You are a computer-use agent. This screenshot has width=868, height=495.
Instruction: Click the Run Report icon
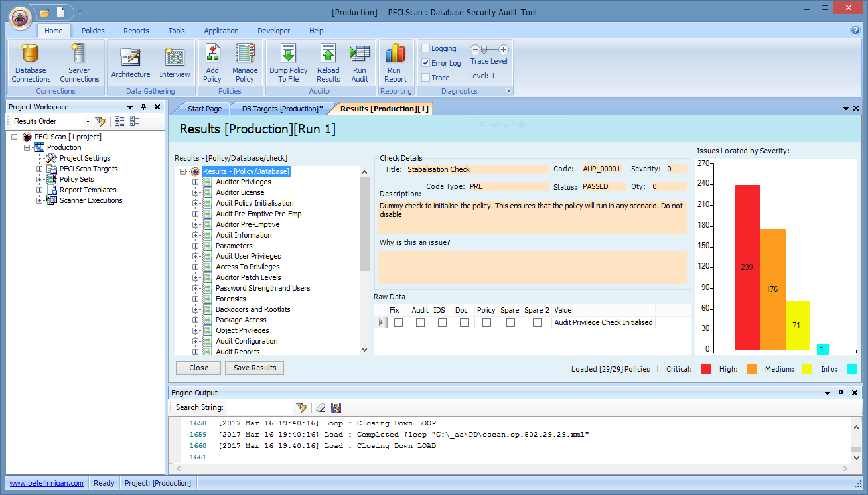[x=396, y=63]
